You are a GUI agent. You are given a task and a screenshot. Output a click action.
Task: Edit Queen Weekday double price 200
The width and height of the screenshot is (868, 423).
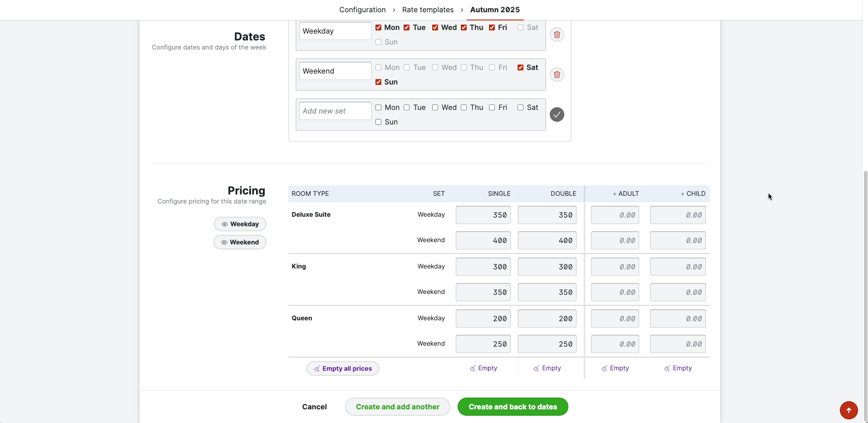(x=547, y=318)
